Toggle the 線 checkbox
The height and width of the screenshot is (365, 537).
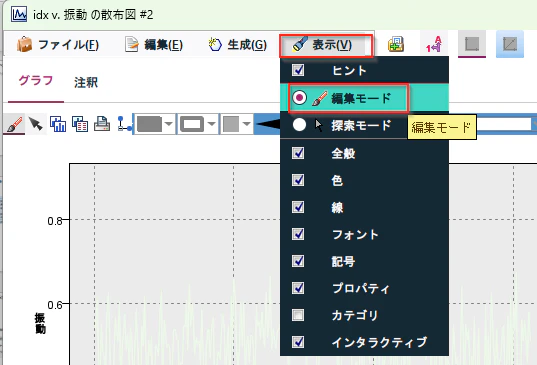coord(298,207)
